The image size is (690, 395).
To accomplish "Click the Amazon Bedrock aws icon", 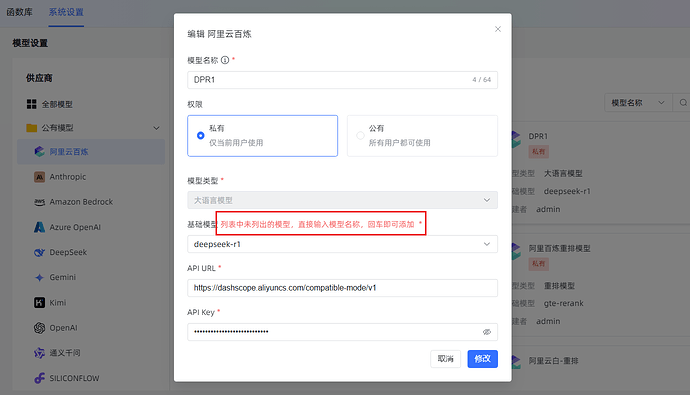I will click(39, 202).
